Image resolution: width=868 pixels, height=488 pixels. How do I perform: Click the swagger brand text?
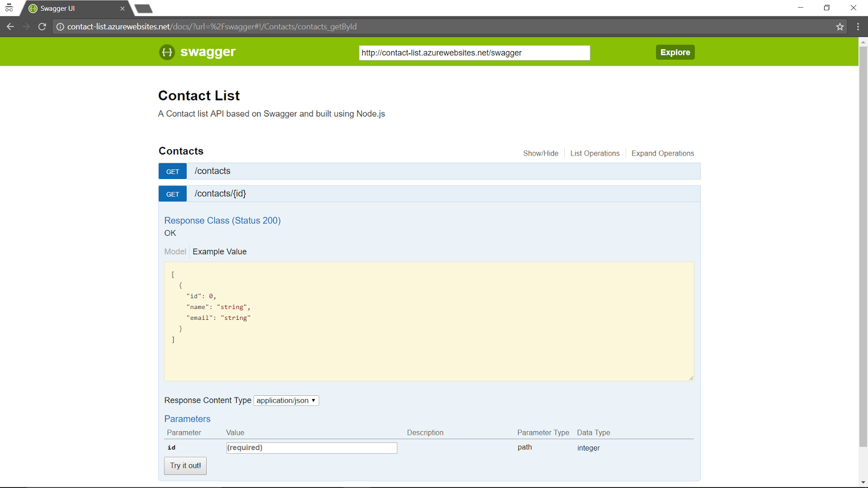click(208, 52)
